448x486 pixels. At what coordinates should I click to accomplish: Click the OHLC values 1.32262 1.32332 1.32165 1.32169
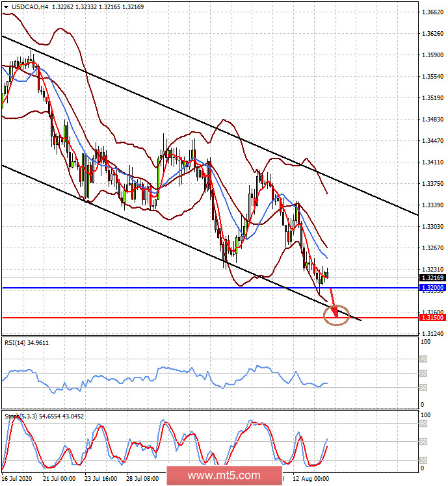98,6
